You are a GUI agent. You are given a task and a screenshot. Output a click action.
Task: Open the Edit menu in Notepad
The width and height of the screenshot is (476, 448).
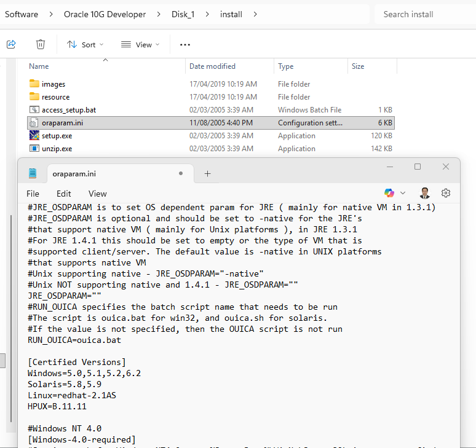click(64, 194)
